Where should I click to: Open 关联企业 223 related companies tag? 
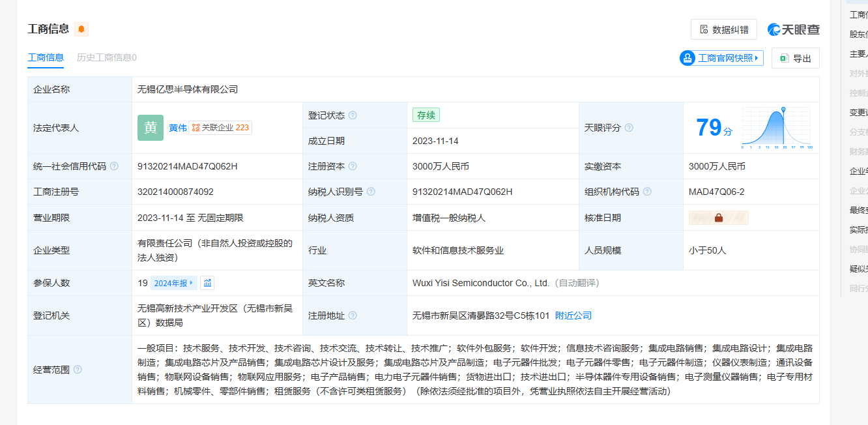point(220,128)
